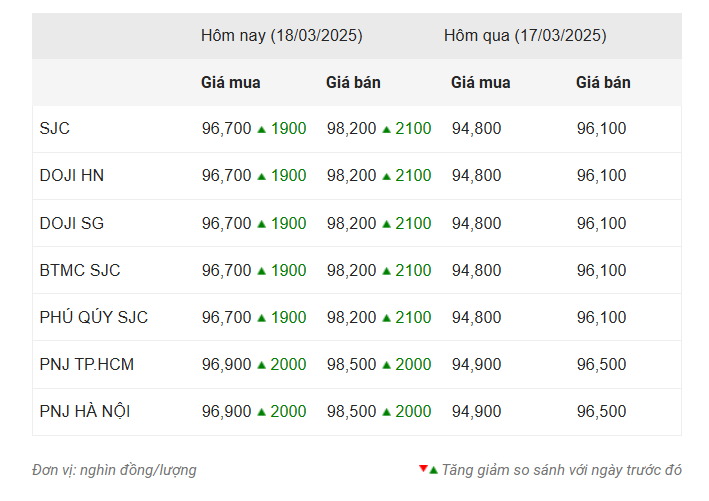Image resolution: width=709 pixels, height=501 pixels.
Task: Click the up arrow in DOJI HN buy price
Action: click(x=261, y=176)
